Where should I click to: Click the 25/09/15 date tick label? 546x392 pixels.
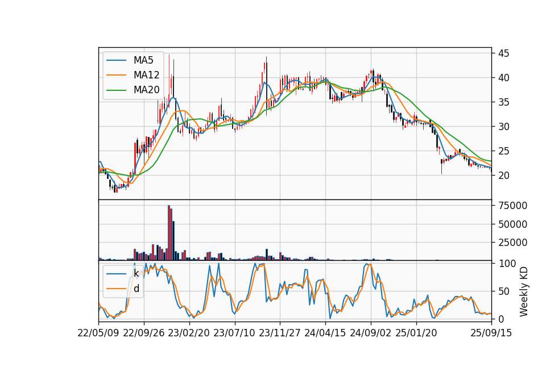[491, 333]
